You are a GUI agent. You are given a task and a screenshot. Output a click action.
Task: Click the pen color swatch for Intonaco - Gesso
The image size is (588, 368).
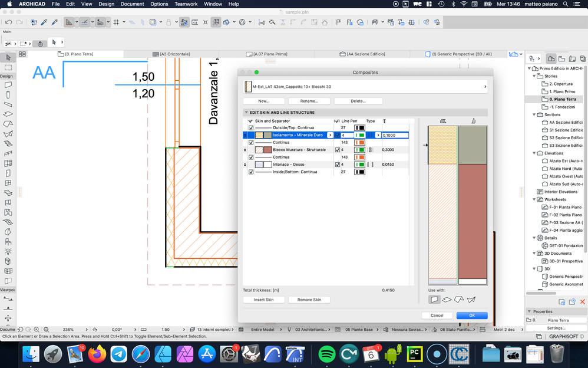359,165
